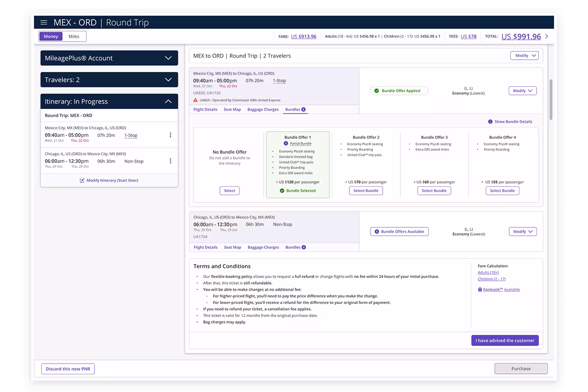Click the lock icon next to FareLock Available
588x392 pixels.
481,289
